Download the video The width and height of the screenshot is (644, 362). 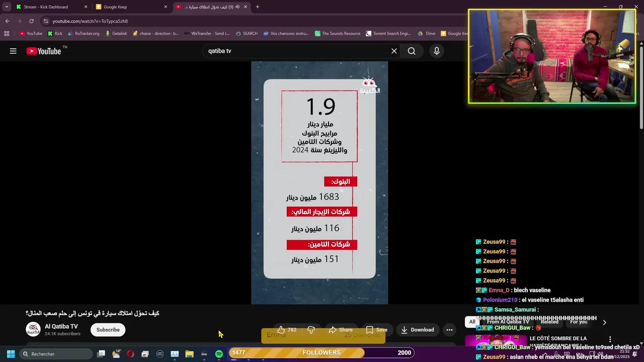(417, 330)
